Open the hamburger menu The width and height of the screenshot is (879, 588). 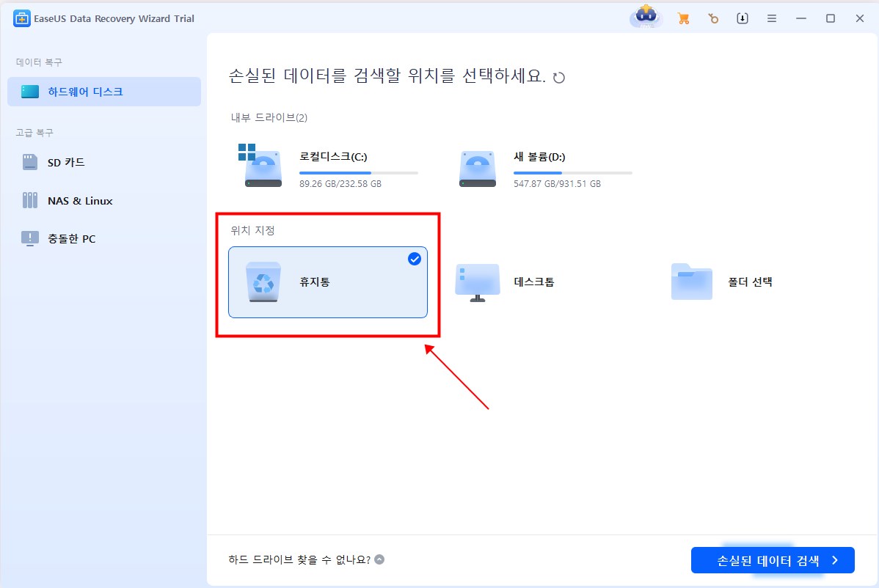(x=772, y=18)
